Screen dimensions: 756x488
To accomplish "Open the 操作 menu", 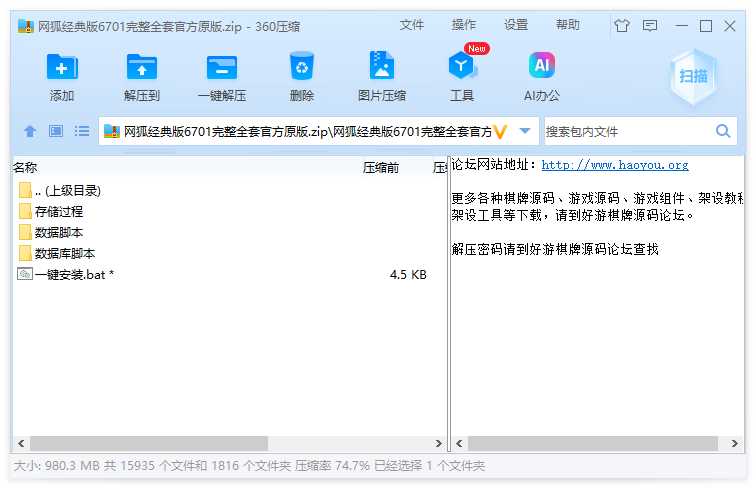I will (x=463, y=25).
